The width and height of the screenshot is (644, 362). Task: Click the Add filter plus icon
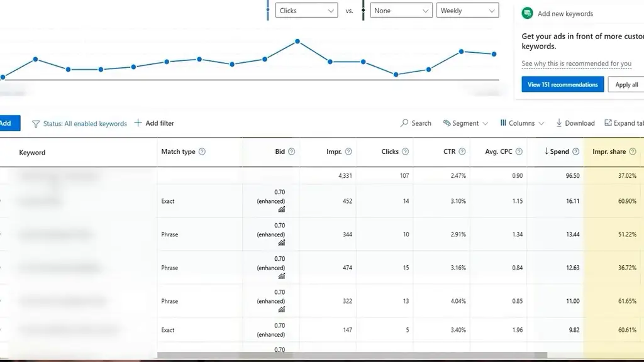click(x=138, y=123)
